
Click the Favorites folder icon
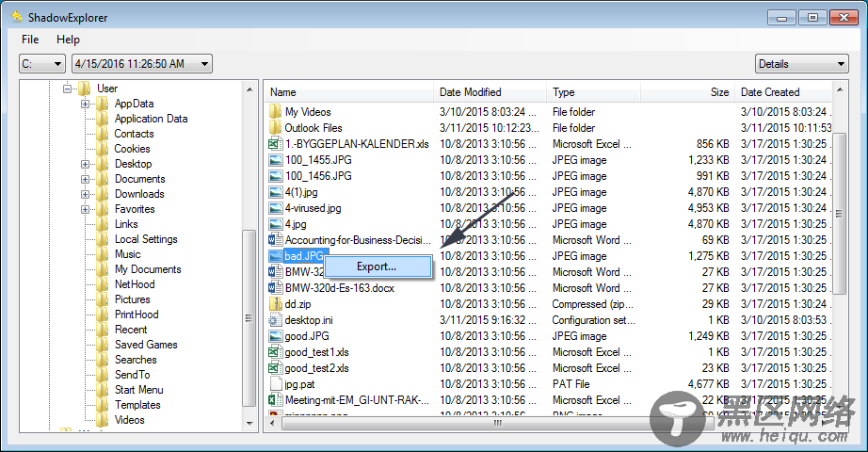point(103,209)
